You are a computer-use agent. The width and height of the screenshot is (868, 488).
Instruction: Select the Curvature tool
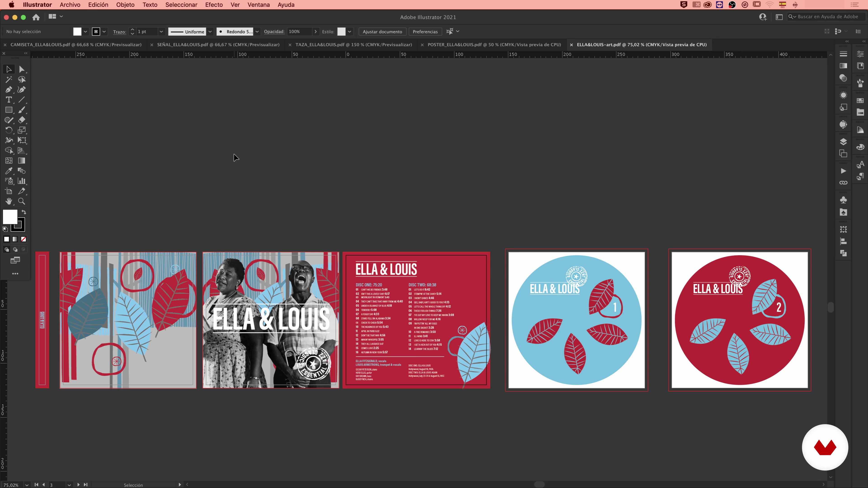click(x=21, y=90)
